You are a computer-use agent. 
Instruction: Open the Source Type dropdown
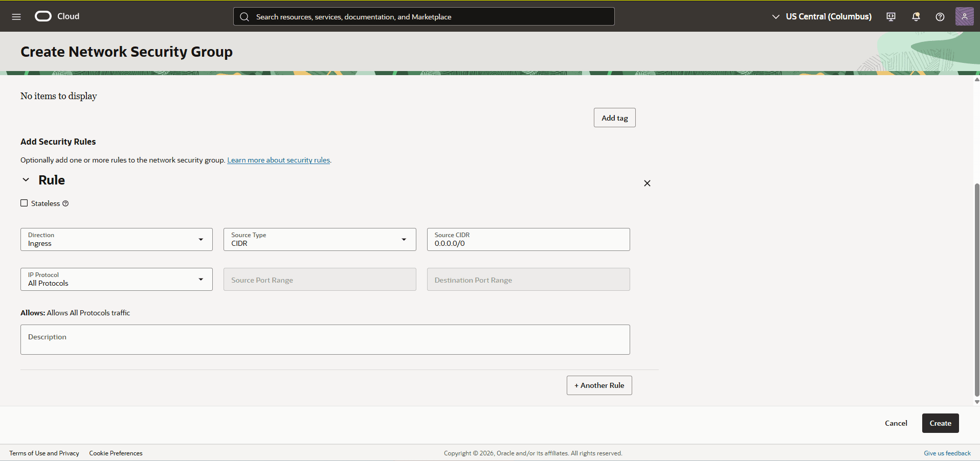(320, 239)
